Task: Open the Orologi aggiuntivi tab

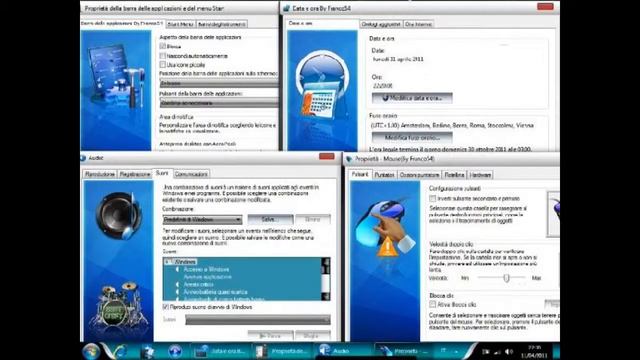Action: point(381,24)
